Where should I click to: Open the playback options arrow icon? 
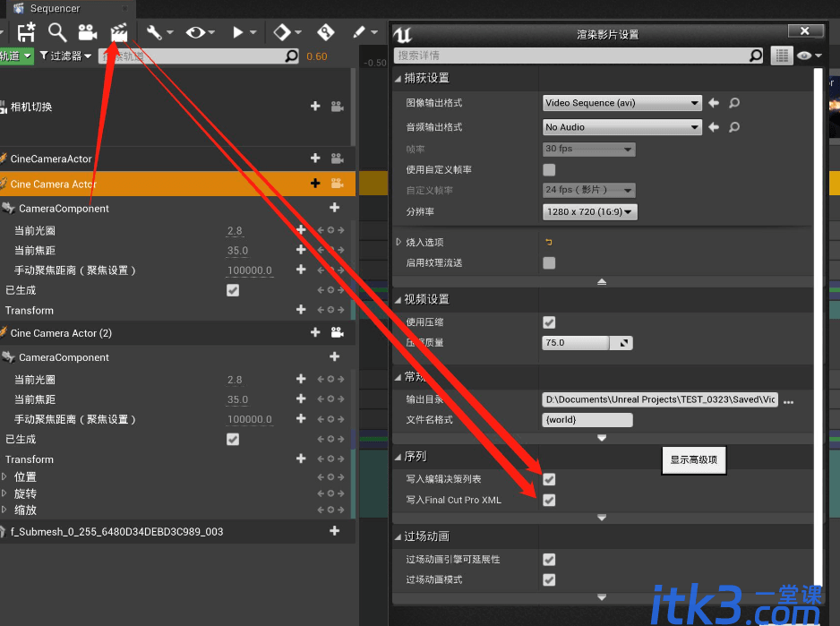click(244, 33)
